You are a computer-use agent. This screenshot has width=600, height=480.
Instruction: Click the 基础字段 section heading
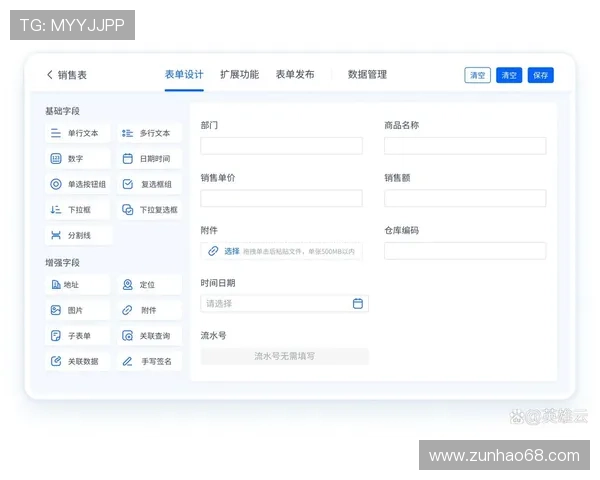[62, 111]
